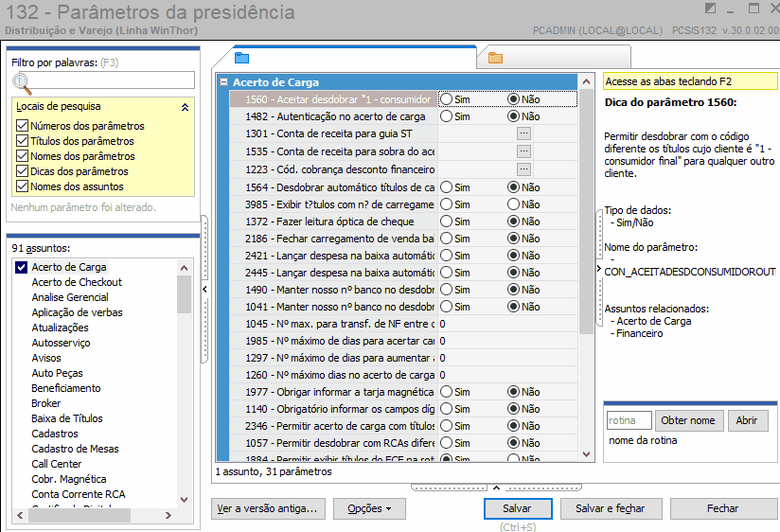Switch to the orange folder tab
Screen dimensions: 780x532
tap(495, 58)
